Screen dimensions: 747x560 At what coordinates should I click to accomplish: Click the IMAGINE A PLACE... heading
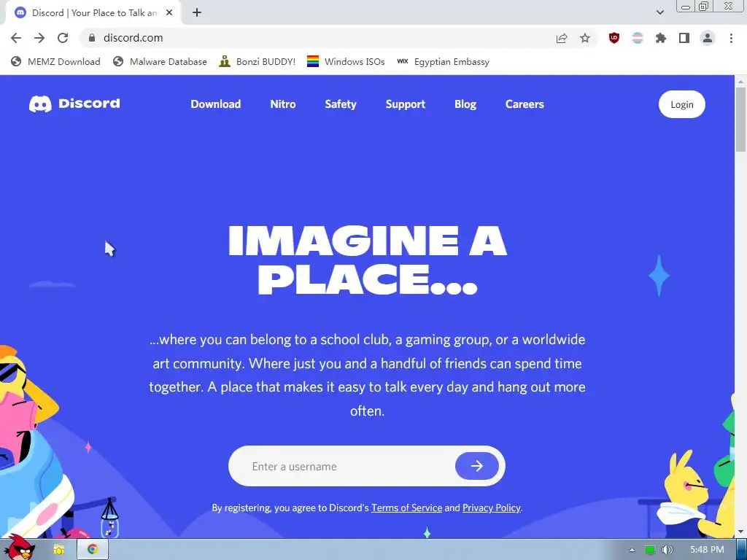[368, 260]
